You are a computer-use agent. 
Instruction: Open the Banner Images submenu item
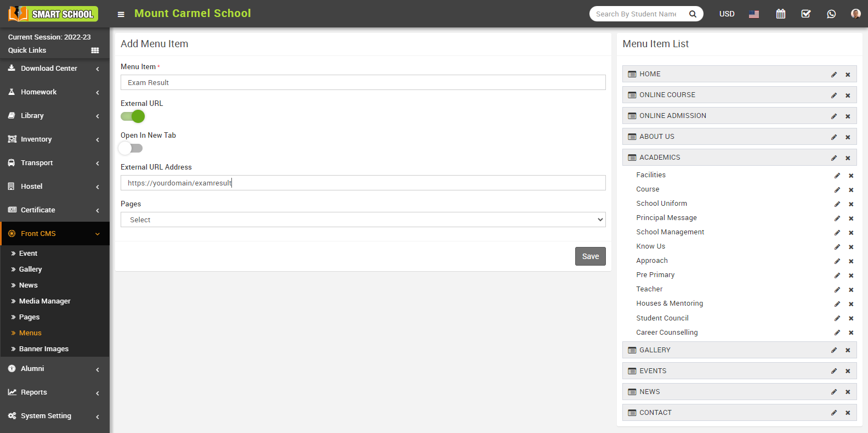click(44, 349)
